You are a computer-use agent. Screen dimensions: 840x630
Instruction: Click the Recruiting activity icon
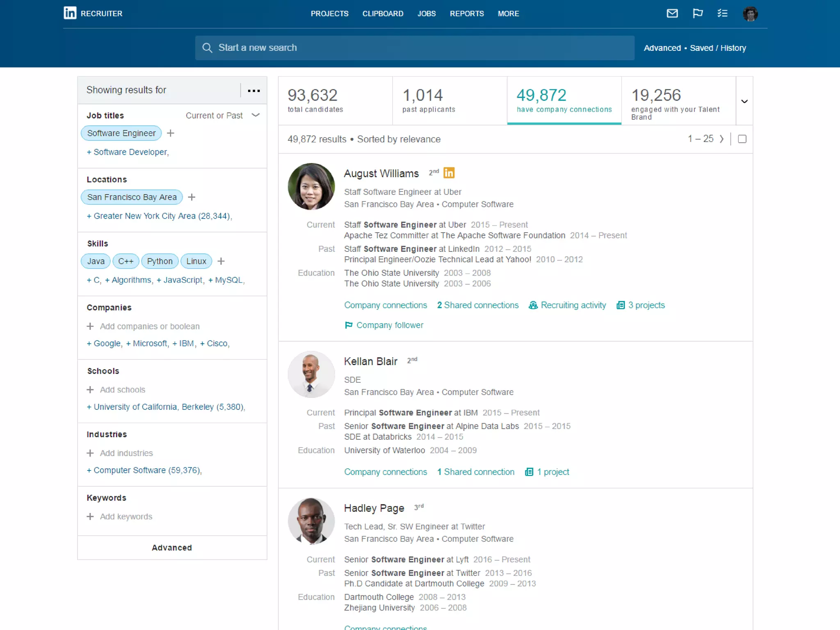[x=533, y=305]
